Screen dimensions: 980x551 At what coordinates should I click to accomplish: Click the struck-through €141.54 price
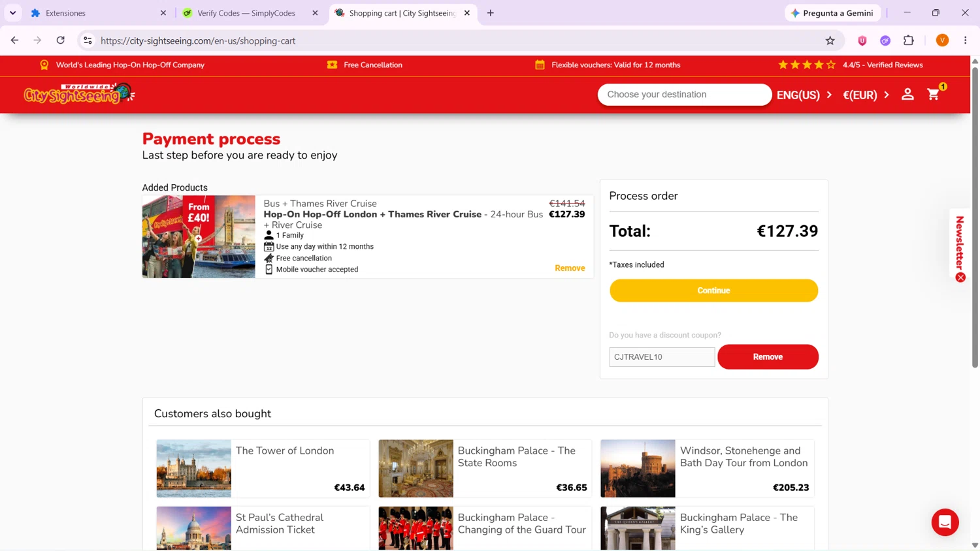coord(567,204)
